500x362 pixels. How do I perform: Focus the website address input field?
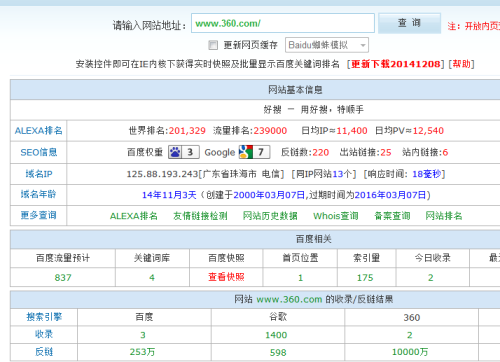pos(283,23)
